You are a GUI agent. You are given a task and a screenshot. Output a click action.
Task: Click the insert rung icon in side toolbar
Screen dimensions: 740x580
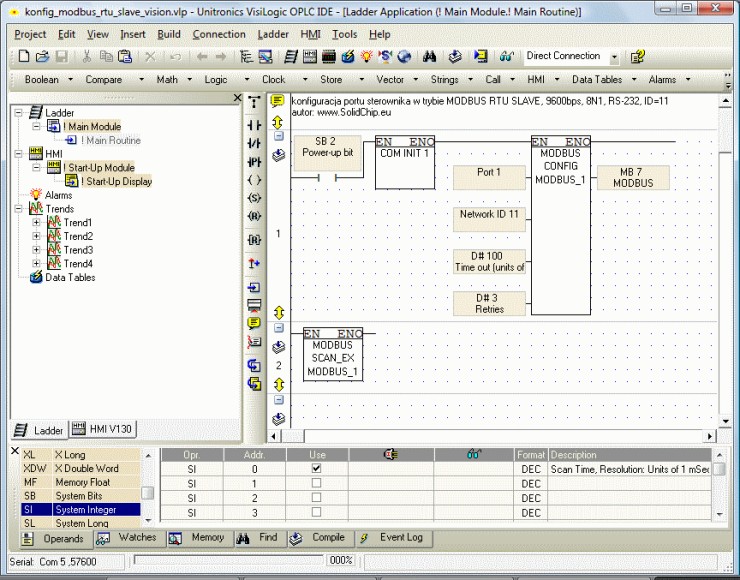pyautogui.click(x=254, y=305)
